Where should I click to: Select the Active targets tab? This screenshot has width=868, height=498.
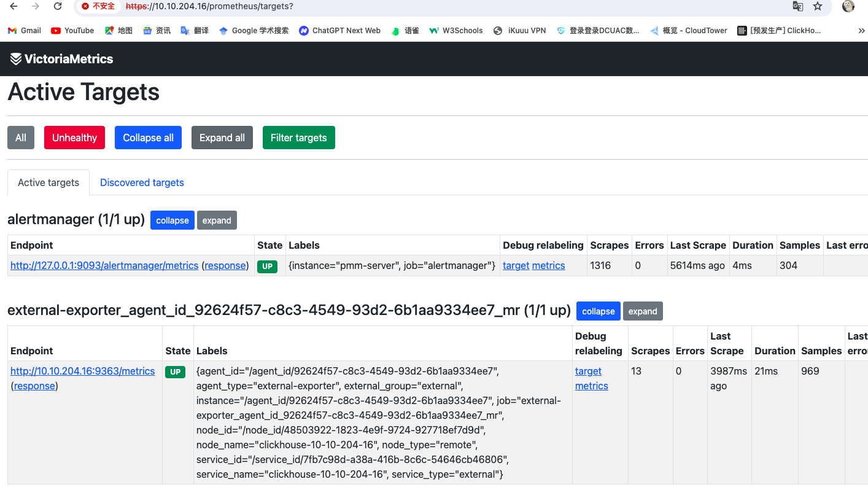click(48, 182)
